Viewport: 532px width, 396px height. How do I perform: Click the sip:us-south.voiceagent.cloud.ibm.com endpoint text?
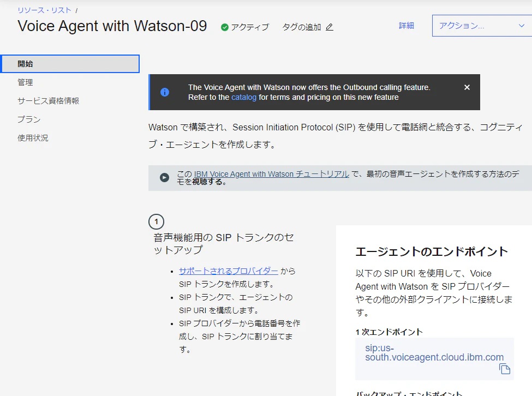coord(434,352)
